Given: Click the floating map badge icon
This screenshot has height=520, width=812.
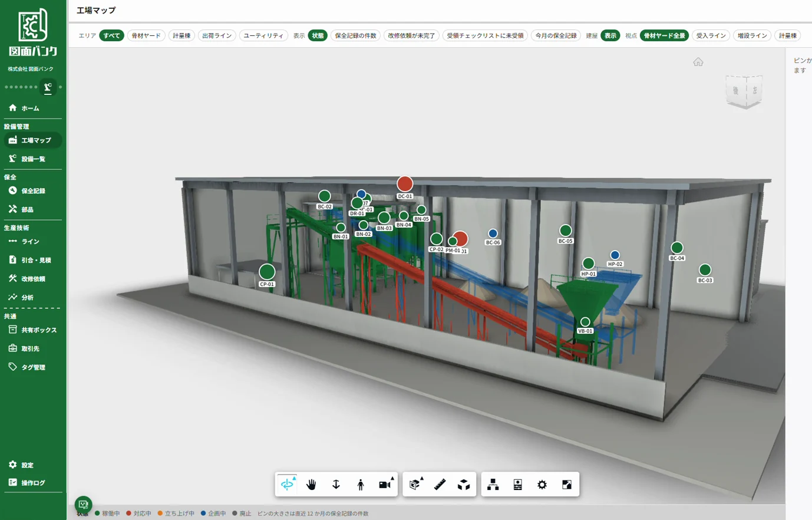Looking at the screenshot, I should (x=83, y=504).
